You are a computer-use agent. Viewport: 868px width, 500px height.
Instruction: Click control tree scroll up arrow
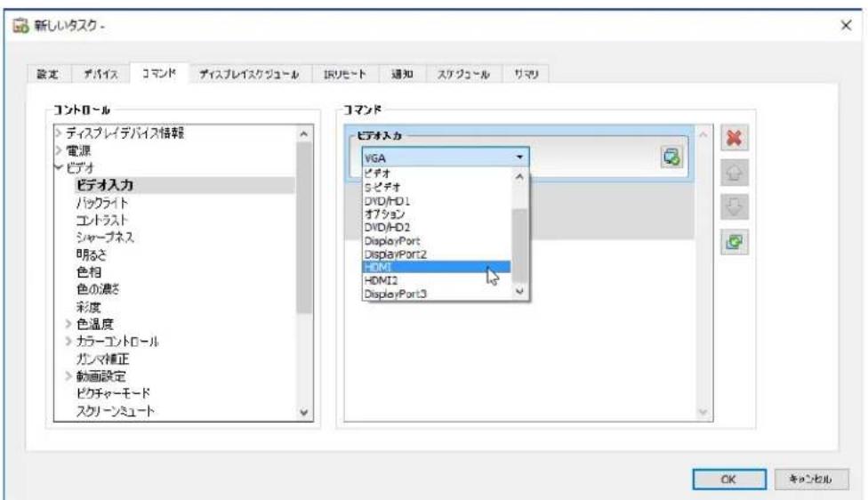304,133
